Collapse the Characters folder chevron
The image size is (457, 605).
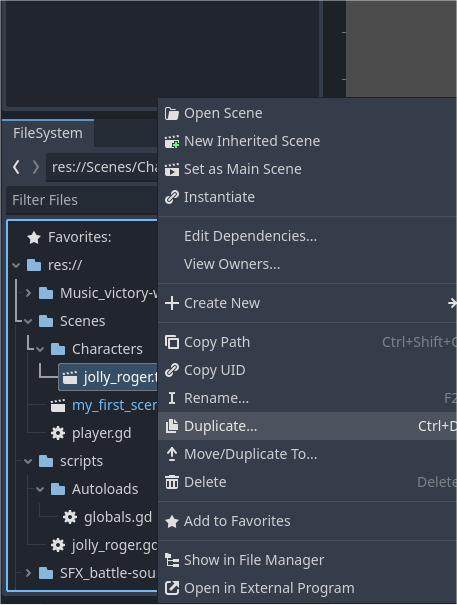pyautogui.click(x=40, y=350)
